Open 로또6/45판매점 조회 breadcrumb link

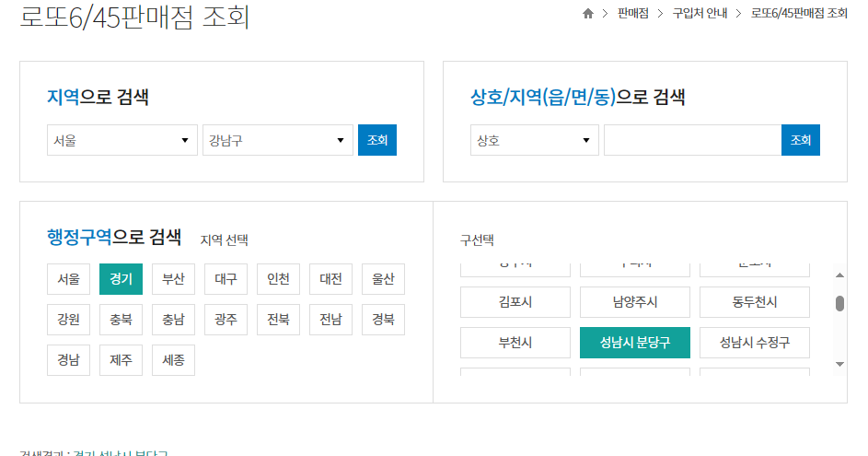799,13
